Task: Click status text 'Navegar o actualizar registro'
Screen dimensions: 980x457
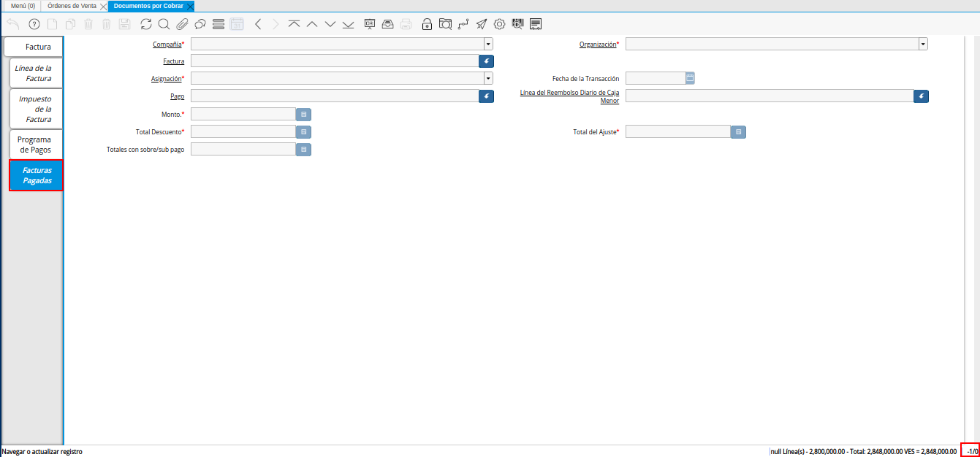Action: 42,452
